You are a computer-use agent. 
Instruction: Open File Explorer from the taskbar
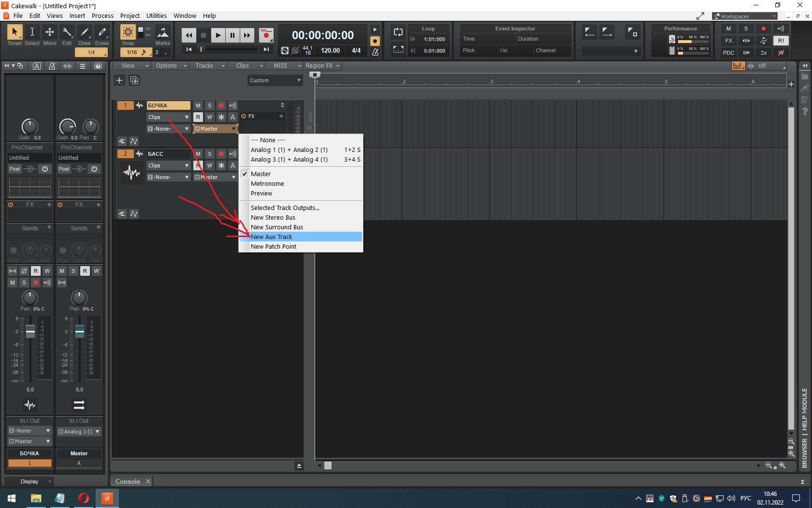[36, 498]
